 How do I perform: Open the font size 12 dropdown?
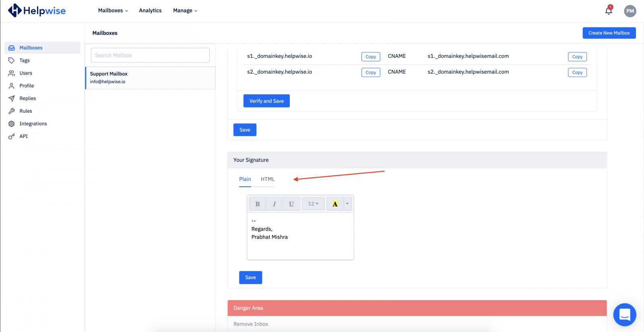pos(313,204)
